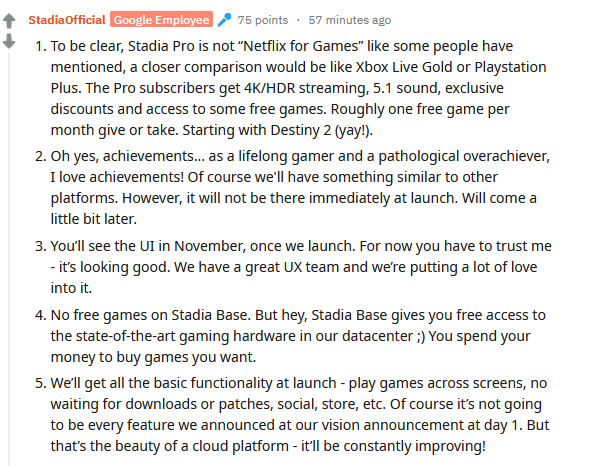Downvote the StadiaOfficial comment
The height and width of the screenshot is (466, 607).
tap(9, 41)
